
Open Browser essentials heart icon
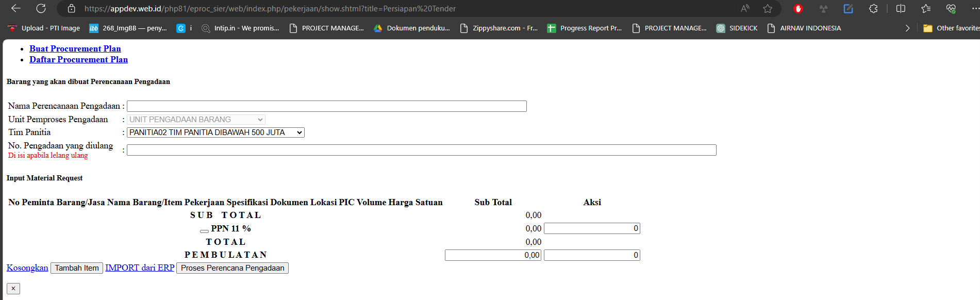click(951, 8)
